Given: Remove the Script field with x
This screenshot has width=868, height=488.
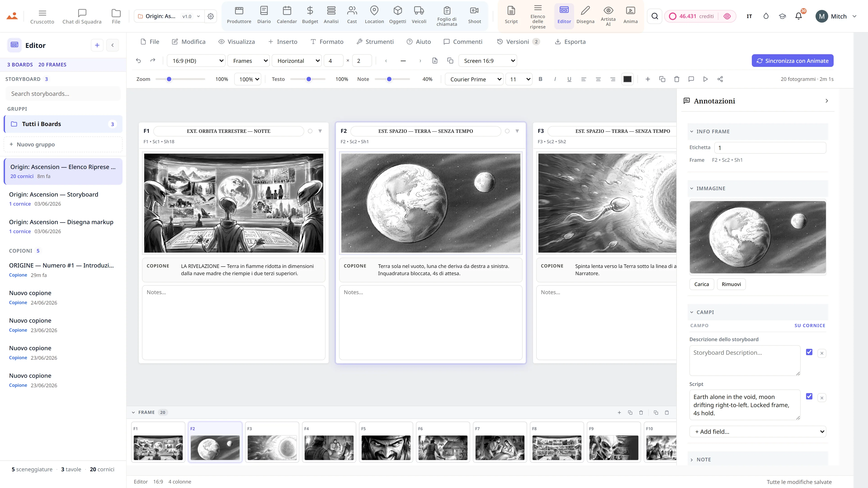Looking at the screenshot, I should click(822, 398).
